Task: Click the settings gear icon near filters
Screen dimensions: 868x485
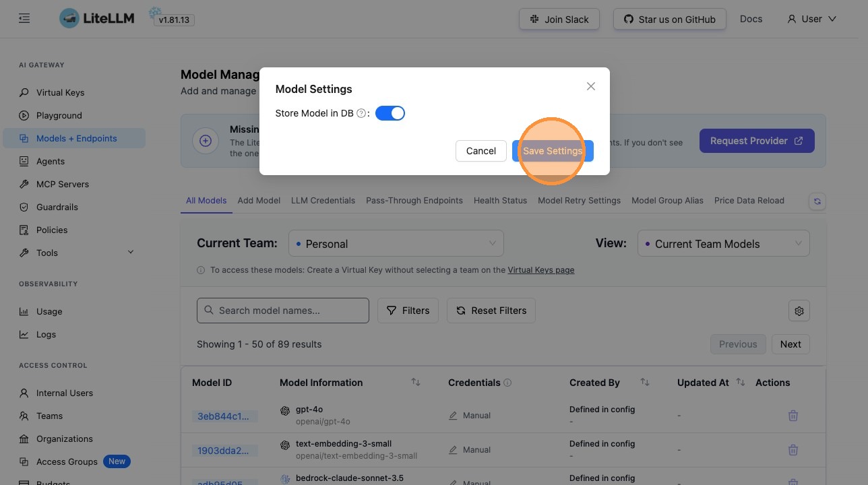Action: (799, 311)
